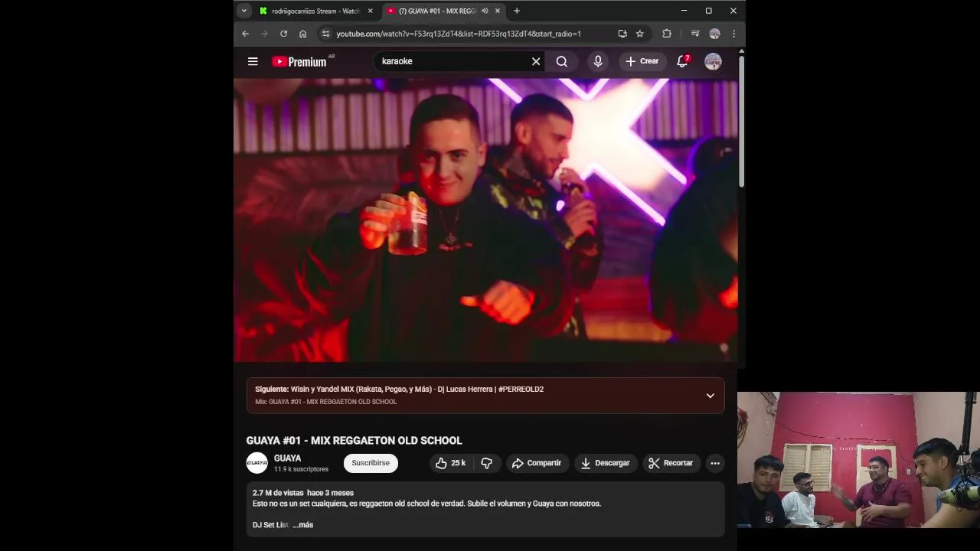Like the video (25 k)
Viewport: 980px width, 551px height.
(450, 463)
